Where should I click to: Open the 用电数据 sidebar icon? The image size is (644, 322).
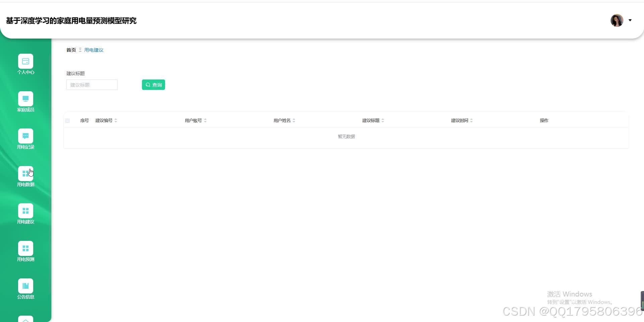(x=25, y=174)
